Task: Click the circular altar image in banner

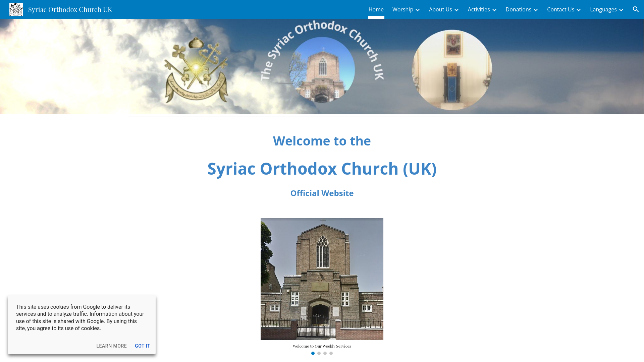Action: (452, 70)
